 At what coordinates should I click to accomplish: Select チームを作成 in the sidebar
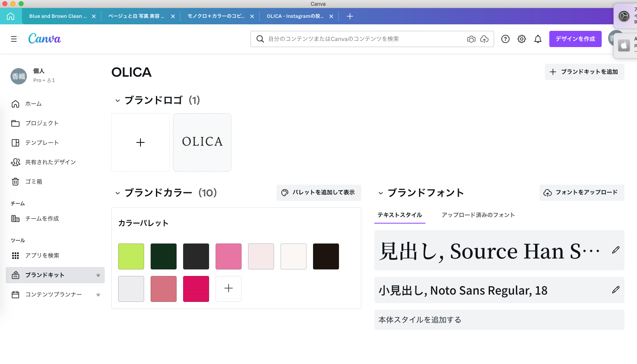(x=55, y=219)
